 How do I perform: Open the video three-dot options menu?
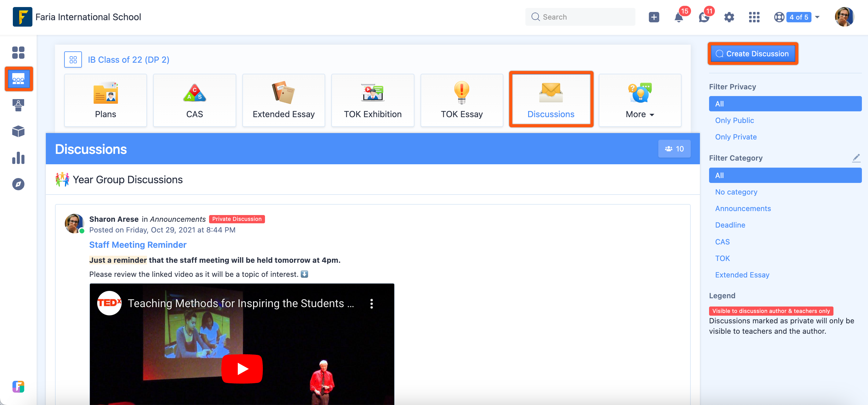372,303
